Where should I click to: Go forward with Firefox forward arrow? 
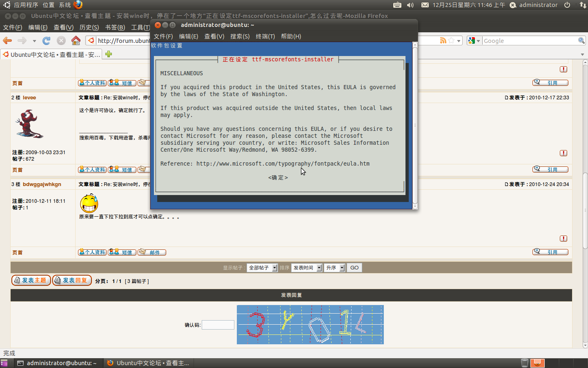pyautogui.click(x=22, y=40)
